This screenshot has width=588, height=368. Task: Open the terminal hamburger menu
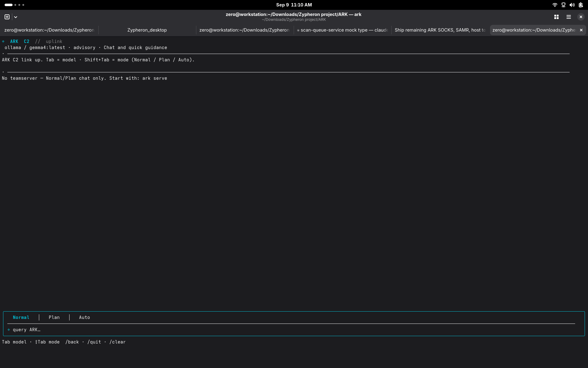tap(569, 17)
